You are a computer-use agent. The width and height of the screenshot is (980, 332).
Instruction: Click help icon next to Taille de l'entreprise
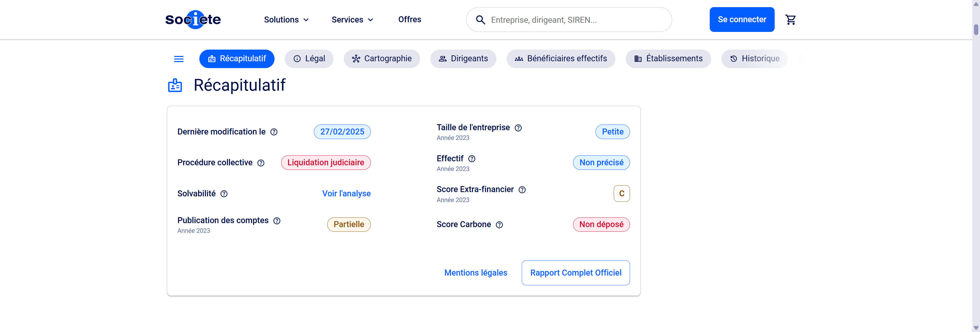pos(518,128)
